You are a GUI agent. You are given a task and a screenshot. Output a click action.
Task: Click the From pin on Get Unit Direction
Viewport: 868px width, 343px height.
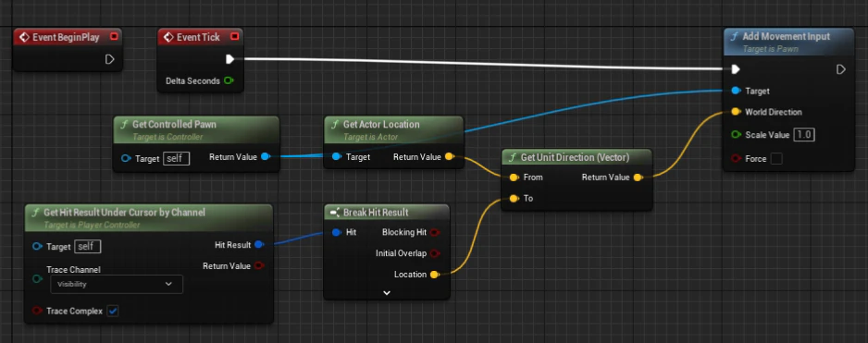click(x=515, y=177)
